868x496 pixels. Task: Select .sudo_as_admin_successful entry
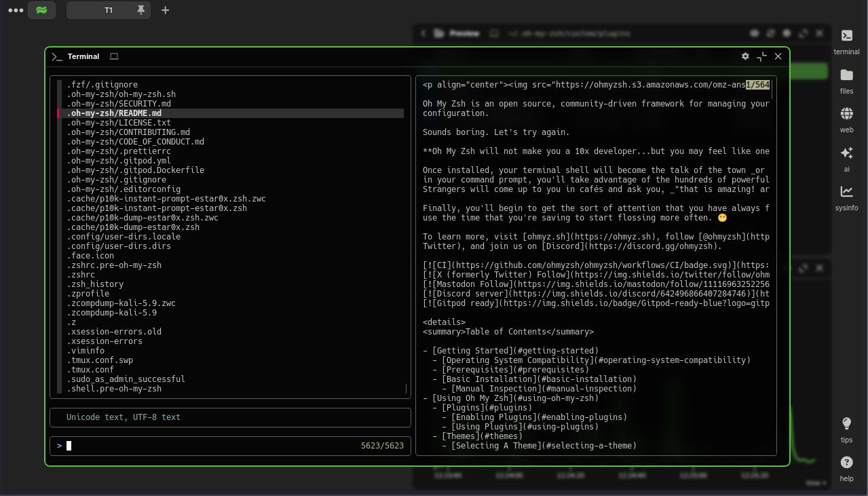126,379
